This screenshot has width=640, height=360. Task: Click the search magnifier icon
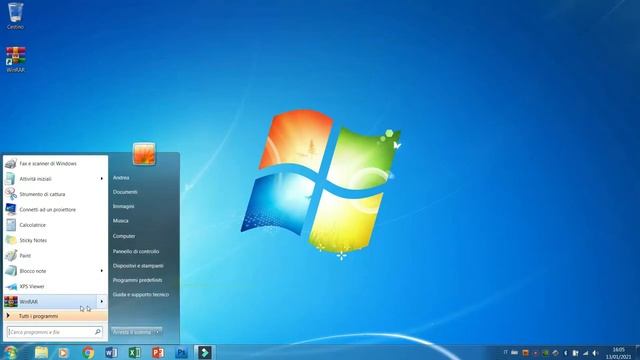(x=98, y=332)
